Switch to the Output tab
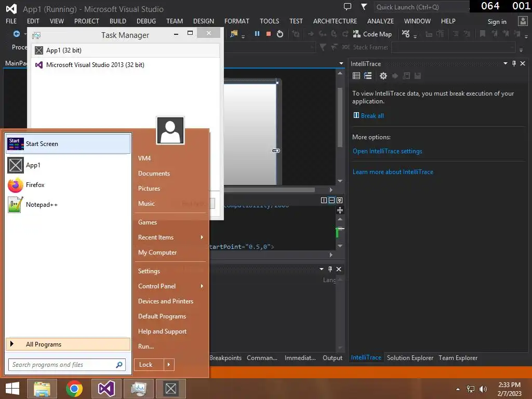The width and height of the screenshot is (532, 399). coord(332,357)
